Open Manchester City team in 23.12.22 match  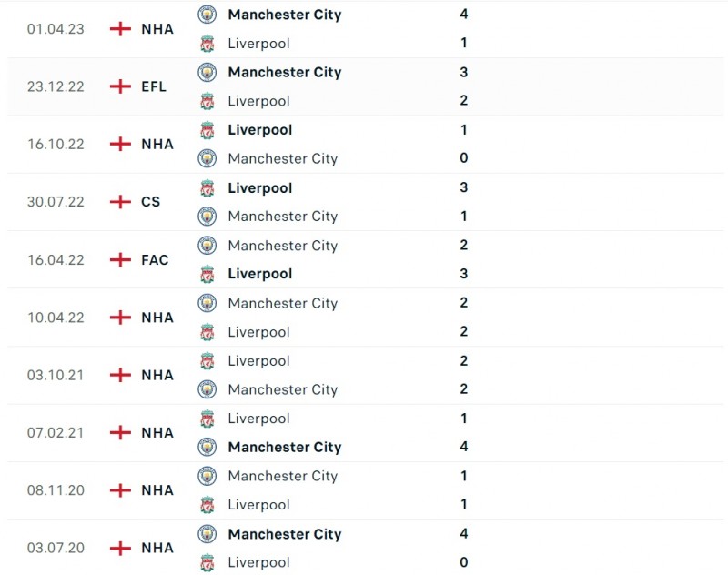pos(284,72)
